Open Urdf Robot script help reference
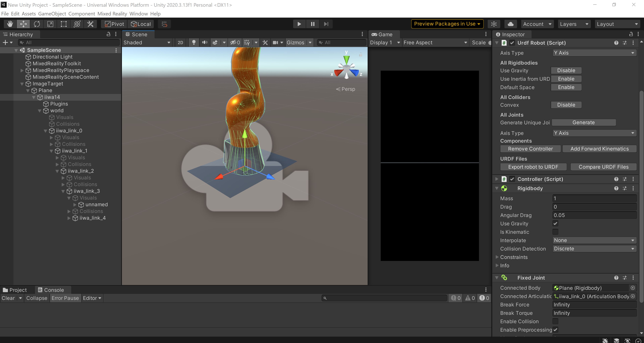 tap(616, 43)
